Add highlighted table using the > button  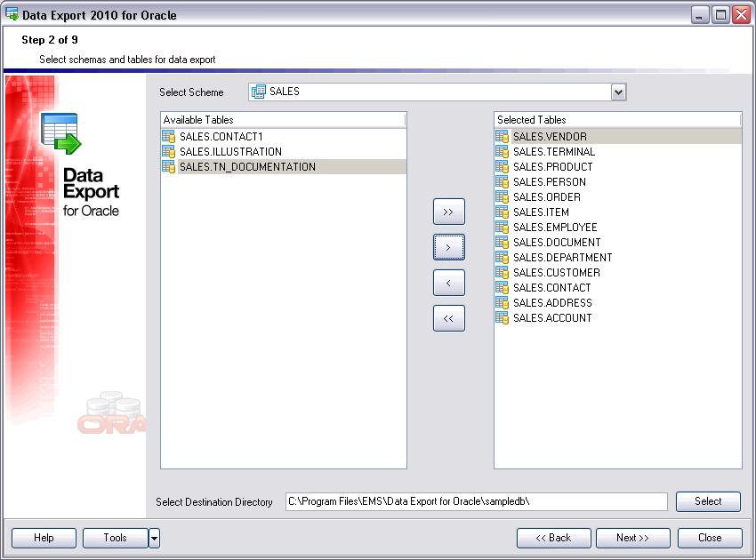449,247
